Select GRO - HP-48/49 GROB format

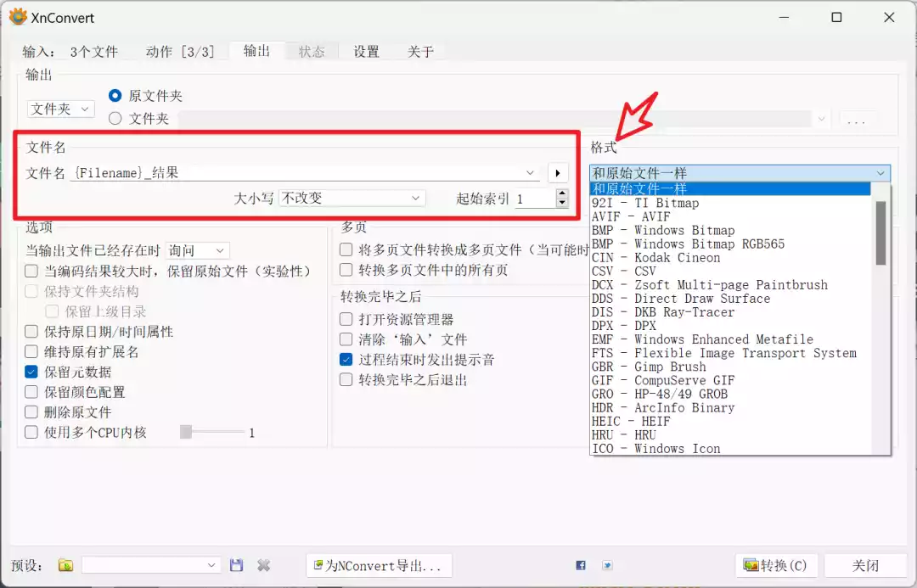(730, 394)
